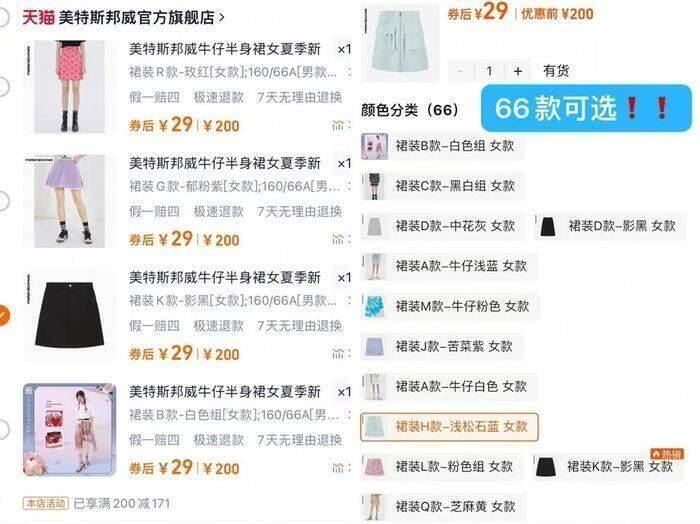Screen dimensions: 700x524
Task: Choose 裙装C款-黑白组 女款 option
Action: [442, 186]
